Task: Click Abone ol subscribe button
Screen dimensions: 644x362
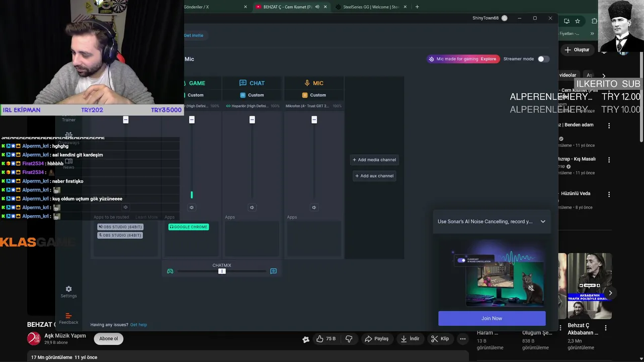Action: [108, 339]
